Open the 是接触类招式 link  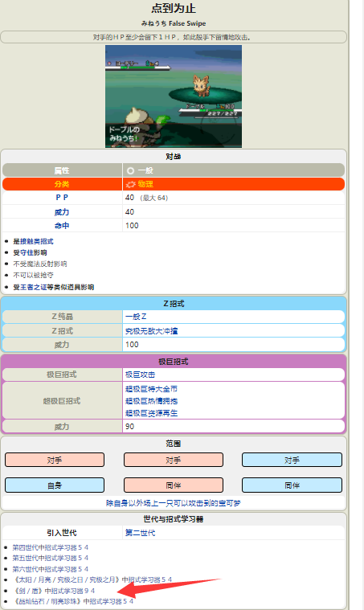[x=34, y=241]
